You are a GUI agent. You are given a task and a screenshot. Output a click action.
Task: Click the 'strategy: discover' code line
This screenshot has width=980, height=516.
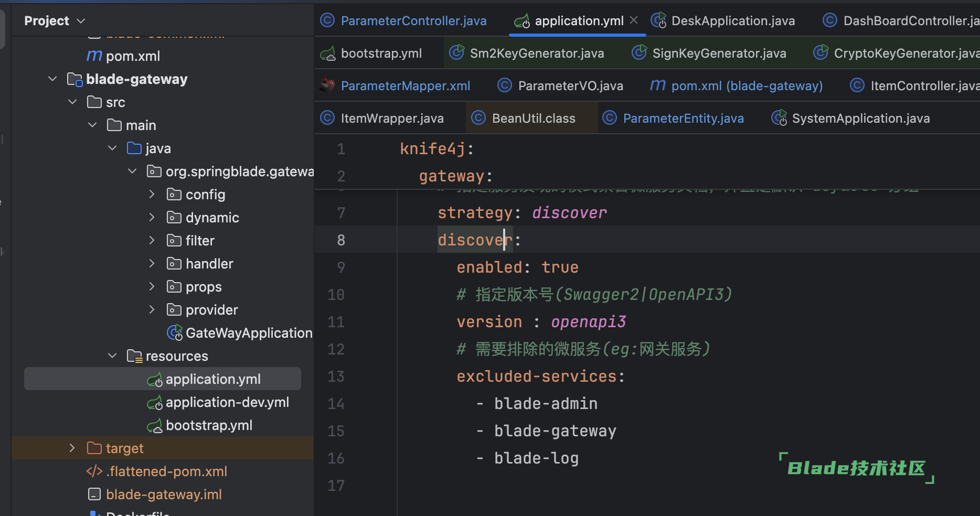tap(522, 213)
